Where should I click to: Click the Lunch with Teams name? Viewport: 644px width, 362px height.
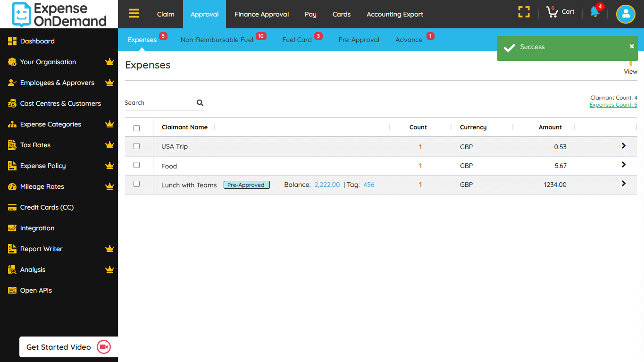(189, 185)
